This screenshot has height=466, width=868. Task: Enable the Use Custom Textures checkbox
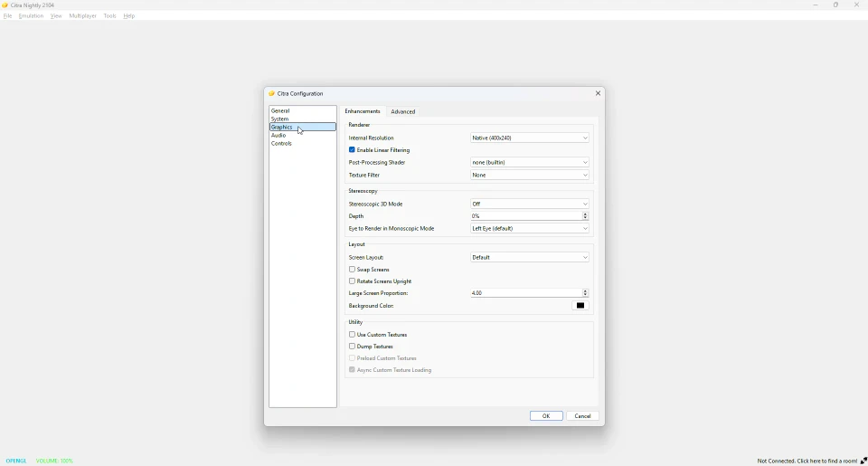pyautogui.click(x=352, y=335)
